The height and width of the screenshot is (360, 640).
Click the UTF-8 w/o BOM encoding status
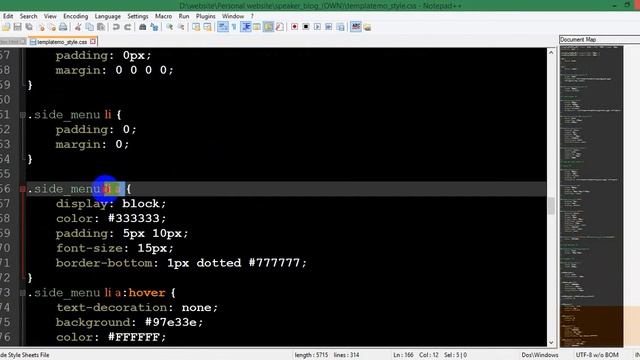coord(597,355)
